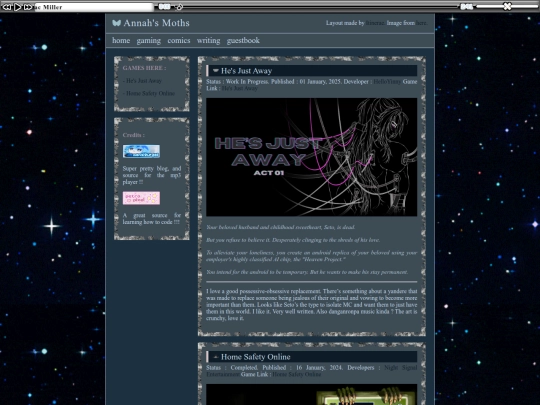Click the pink petrapixel credit badge
This screenshot has width=540, height=405.
tap(141, 198)
